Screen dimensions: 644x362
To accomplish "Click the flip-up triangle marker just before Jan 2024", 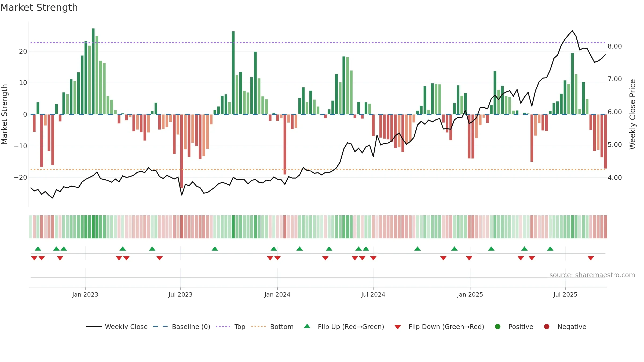I will 274,249.
